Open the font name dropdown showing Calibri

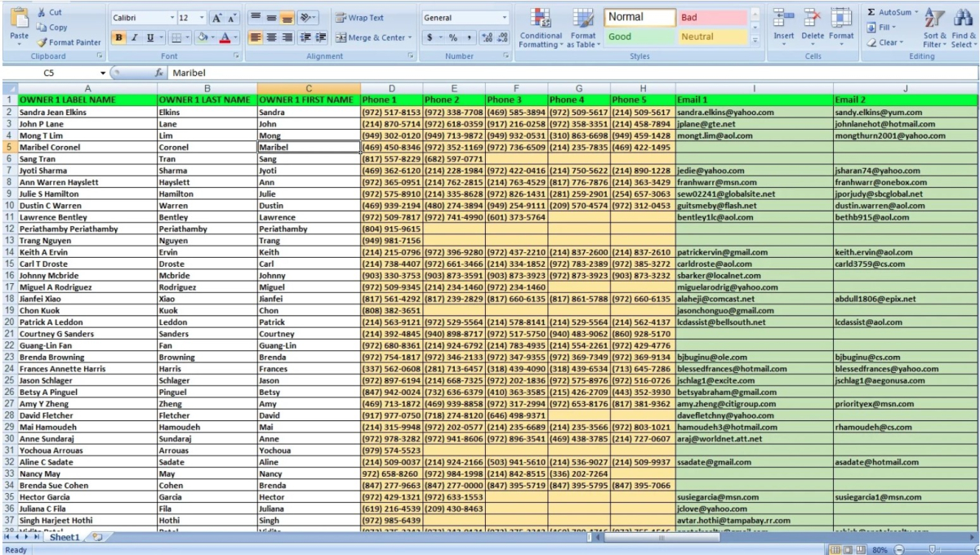point(141,17)
